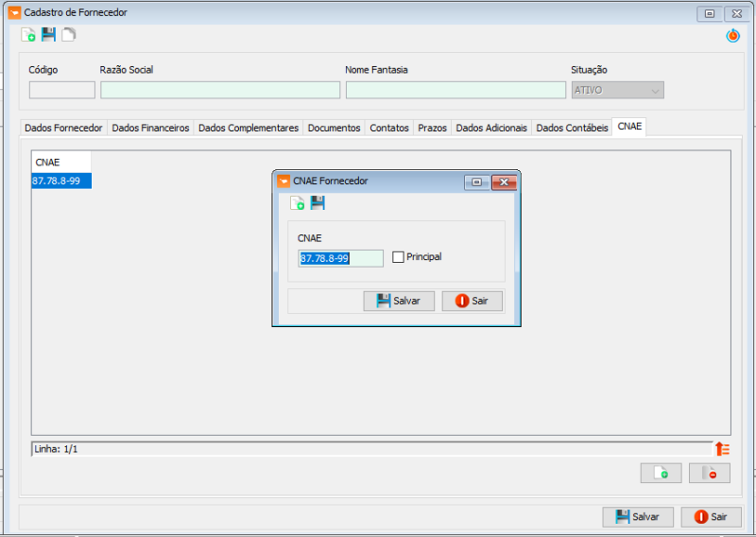
Task: Open the Situação dropdown showing ATIVO
Action: tap(618, 90)
